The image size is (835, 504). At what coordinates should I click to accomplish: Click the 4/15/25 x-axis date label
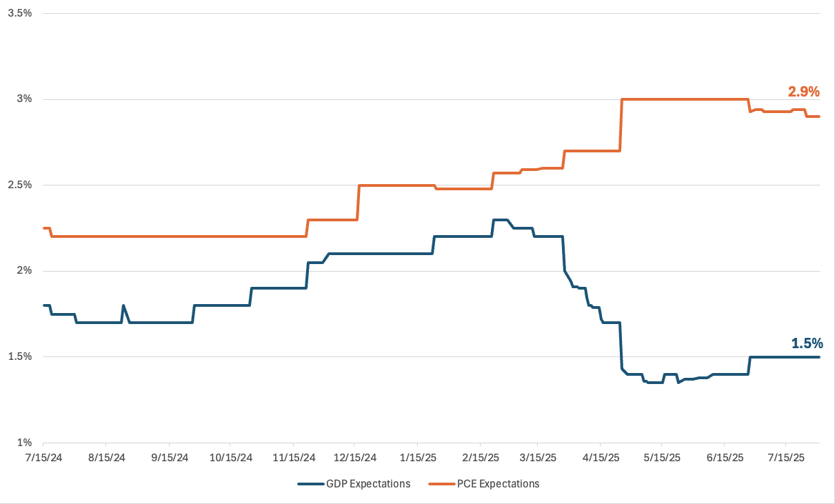tap(601, 456)
